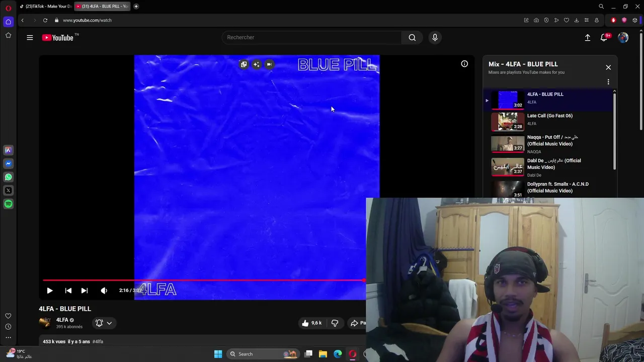644x362 pixels.
Task: Open Task View on the taskbar
Action: tap(308, 354)
